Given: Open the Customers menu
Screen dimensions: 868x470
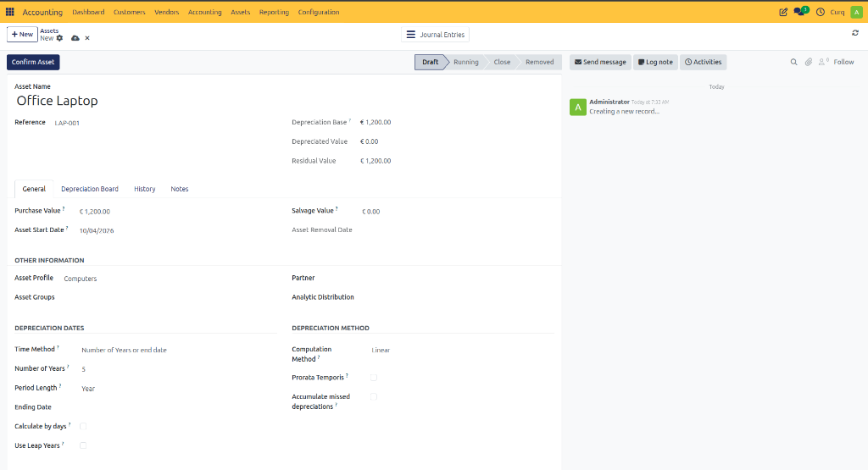Looking at the screenshot, I should [129, 12].
